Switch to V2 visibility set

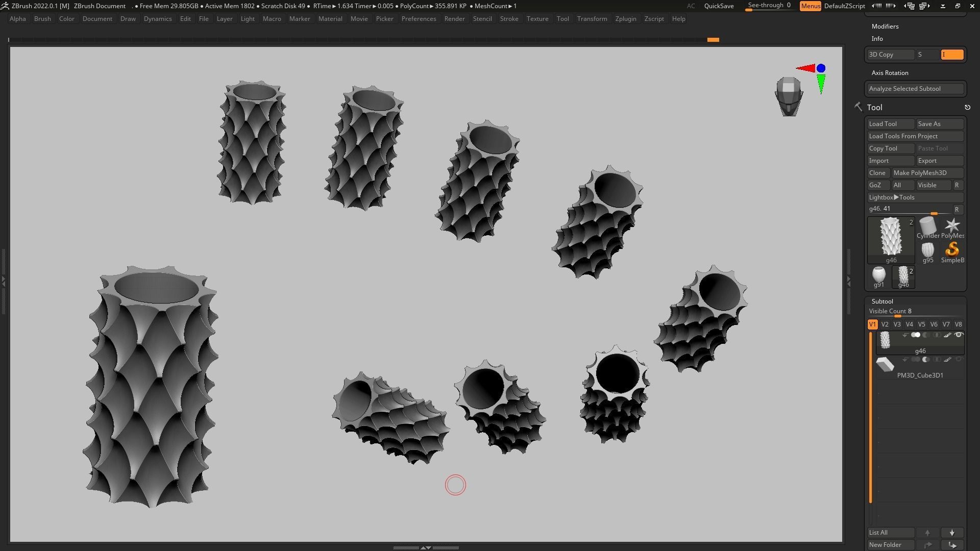coord(885,324)
